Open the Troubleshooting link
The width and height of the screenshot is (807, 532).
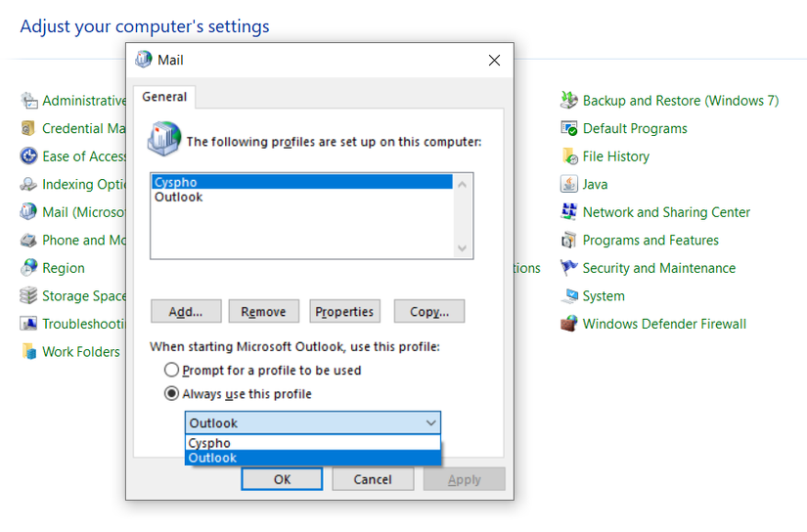[x=84, y=324]
